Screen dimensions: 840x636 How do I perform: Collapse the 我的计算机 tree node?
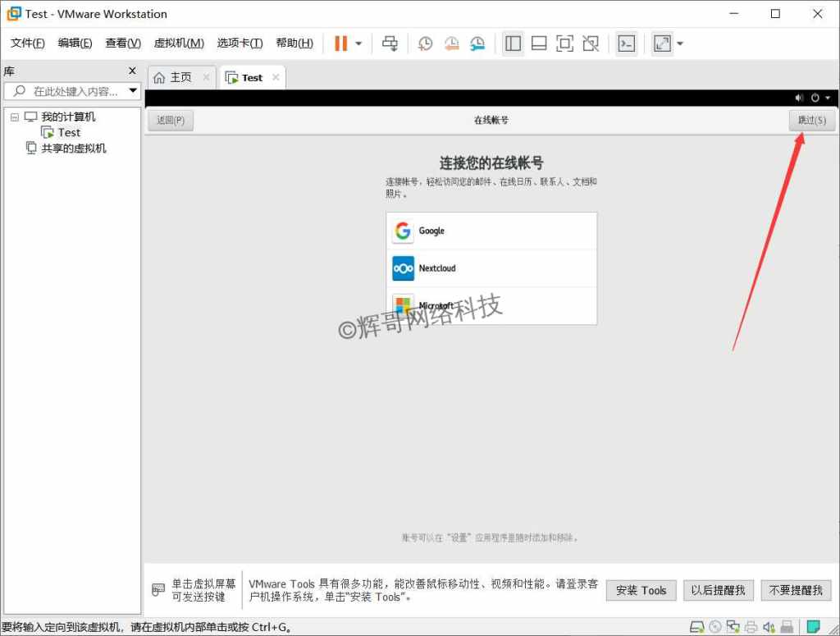click(x=15, y=117)
